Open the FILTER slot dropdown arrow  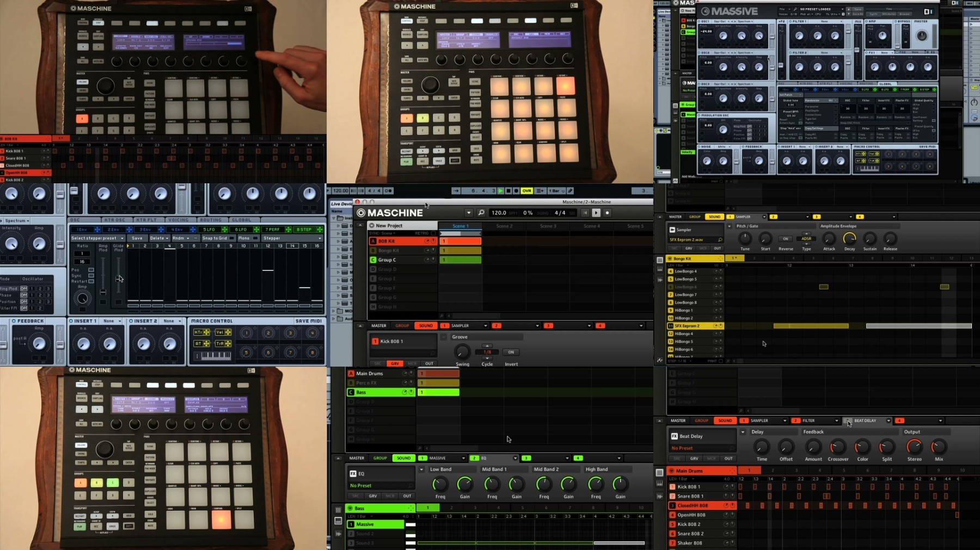[x=837, y=421]
